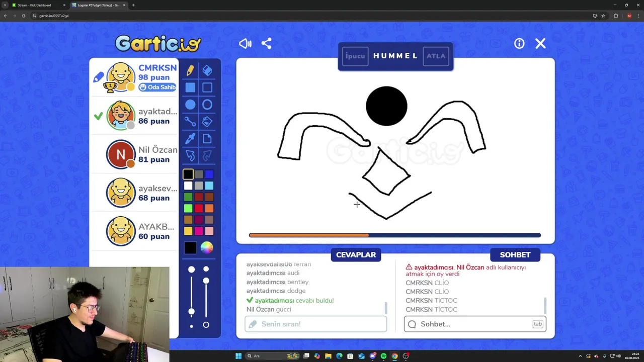This screenshot has height=362, width=644.
Task: Select the orange color swatch
Action: click(209, 208)
